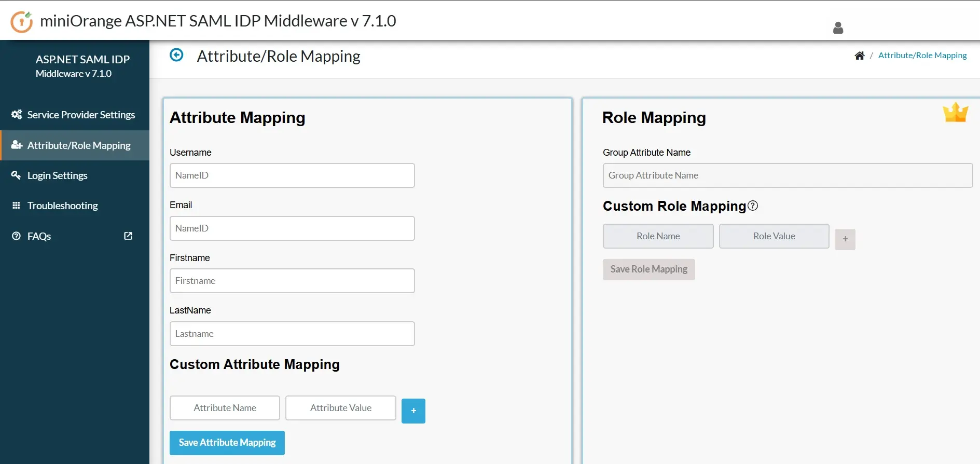Click the LastName label
This screenshot has width=980, height=464.
click(x=190, y=310)
